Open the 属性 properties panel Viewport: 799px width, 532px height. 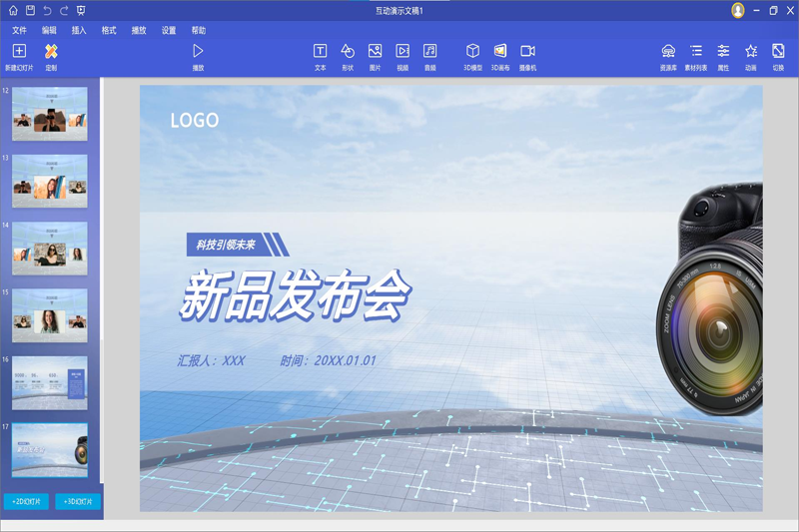point(723,57)
